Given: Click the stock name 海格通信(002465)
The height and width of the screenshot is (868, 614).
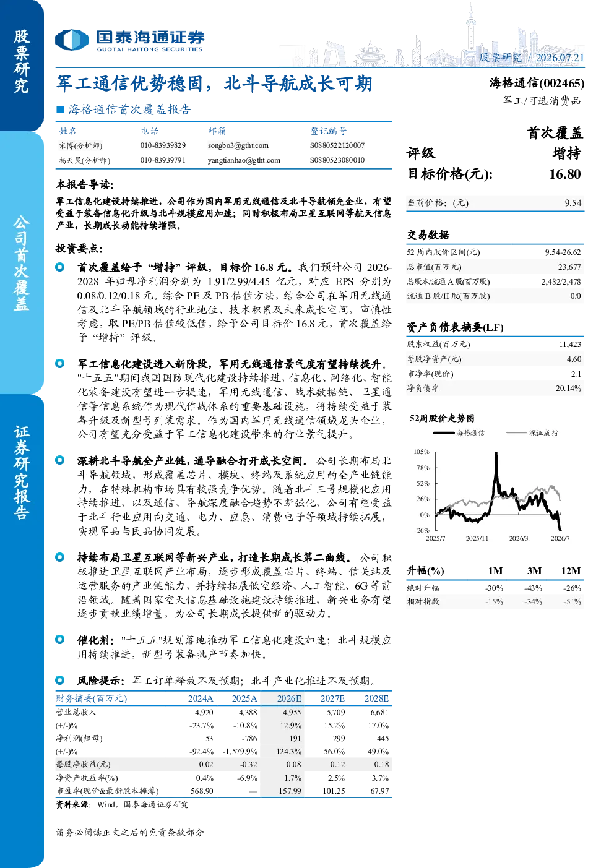Looking at the screenshot, I should (x=537, y=83).
